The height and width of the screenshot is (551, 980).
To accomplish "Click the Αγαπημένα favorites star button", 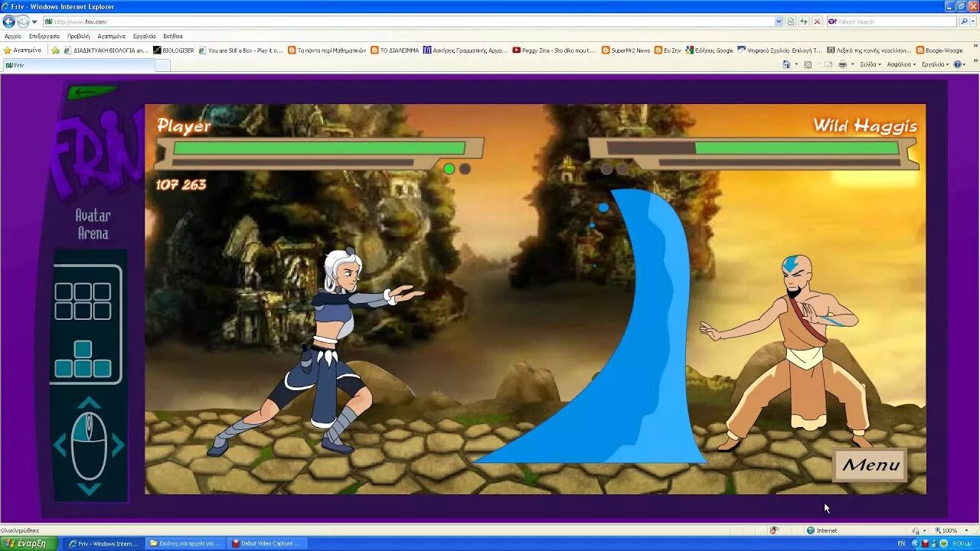I will 23,51.
